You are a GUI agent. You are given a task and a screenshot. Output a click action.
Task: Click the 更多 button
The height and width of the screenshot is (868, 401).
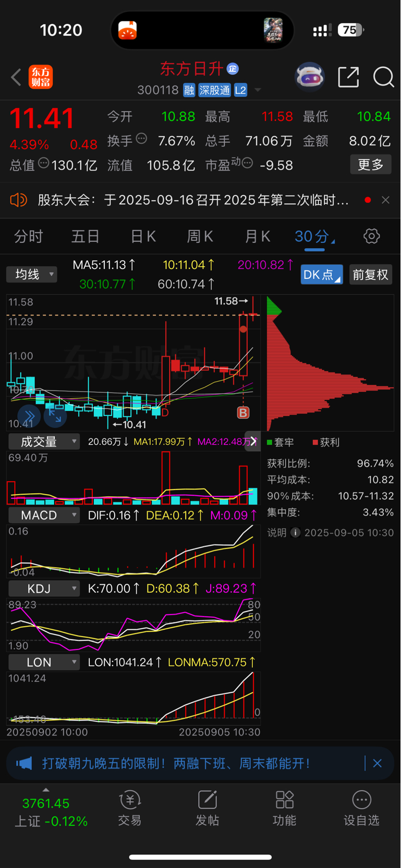[x=371, y=165]
